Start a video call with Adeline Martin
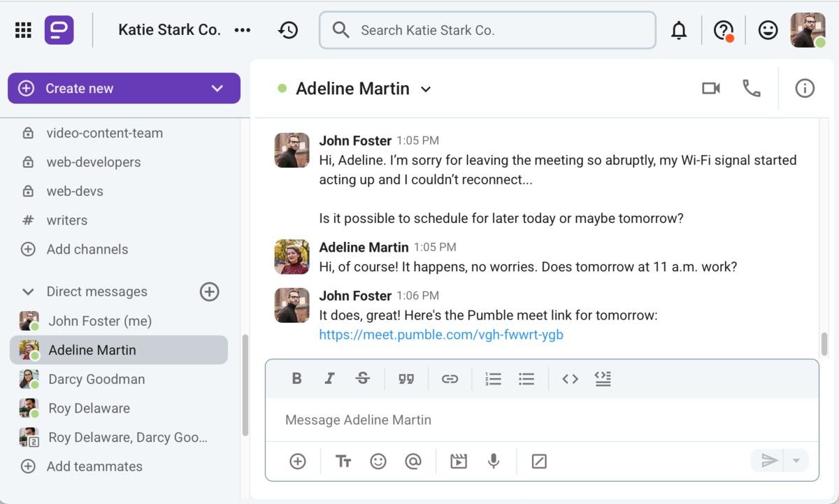The height and width of the screenshot is (504, 839). click(710, 89)
